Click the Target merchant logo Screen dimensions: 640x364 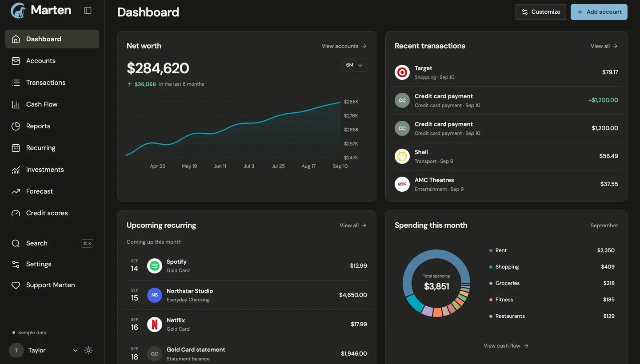(402, 72)
